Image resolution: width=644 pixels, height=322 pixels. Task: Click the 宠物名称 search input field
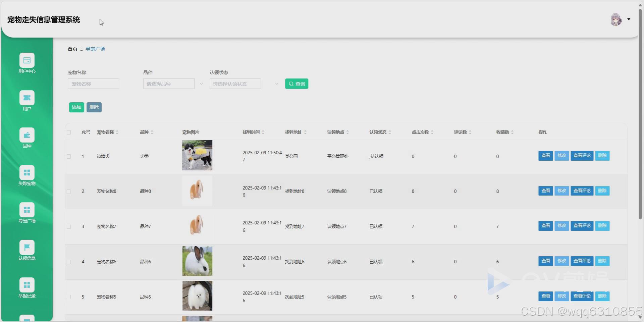click(93, 84)
